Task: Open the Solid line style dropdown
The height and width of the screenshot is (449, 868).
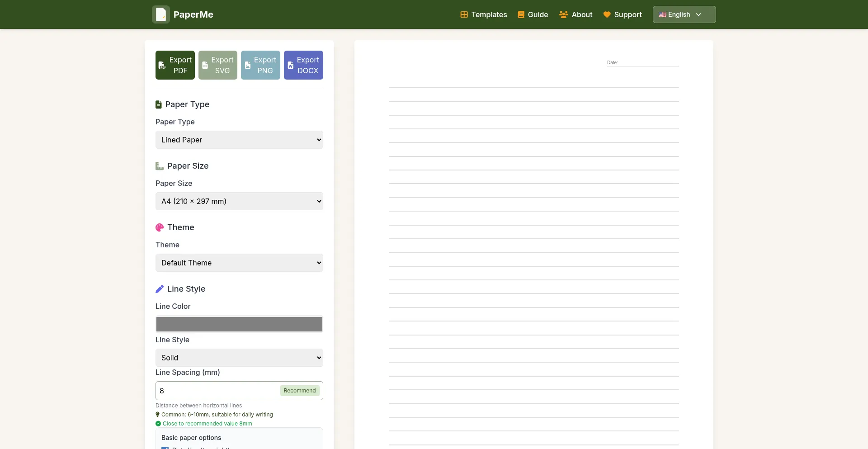Action: click(239, 358)
